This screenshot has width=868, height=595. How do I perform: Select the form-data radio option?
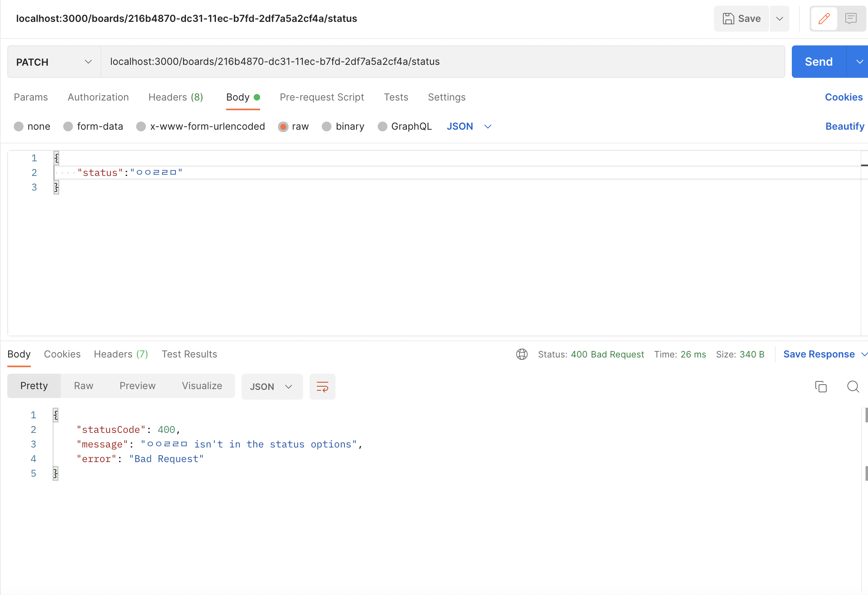click(x=68, y=126)
